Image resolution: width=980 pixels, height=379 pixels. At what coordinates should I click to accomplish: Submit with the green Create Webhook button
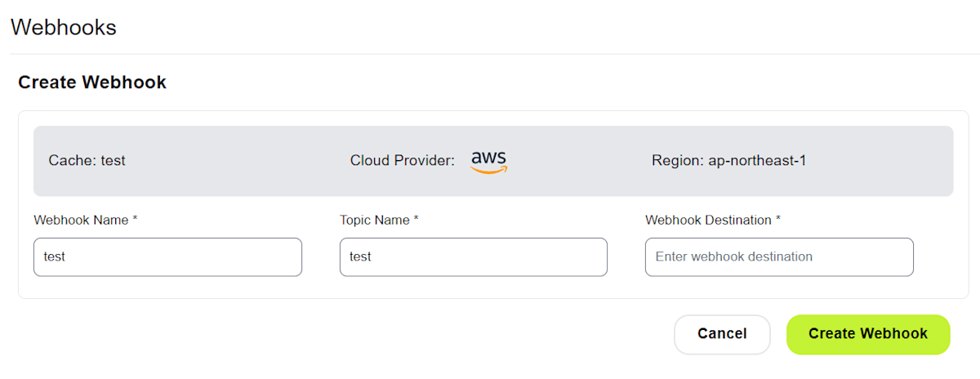[x=868, y=334]
